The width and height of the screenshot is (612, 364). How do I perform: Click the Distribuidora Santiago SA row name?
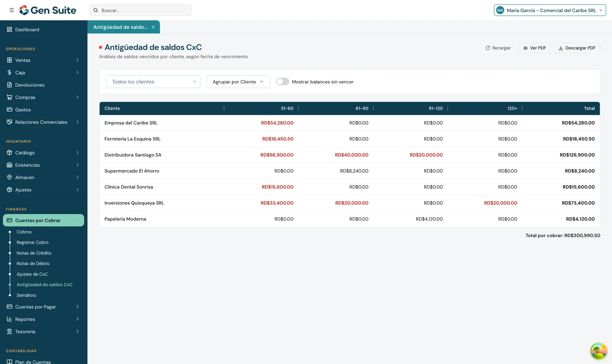(x=133, y=155)
